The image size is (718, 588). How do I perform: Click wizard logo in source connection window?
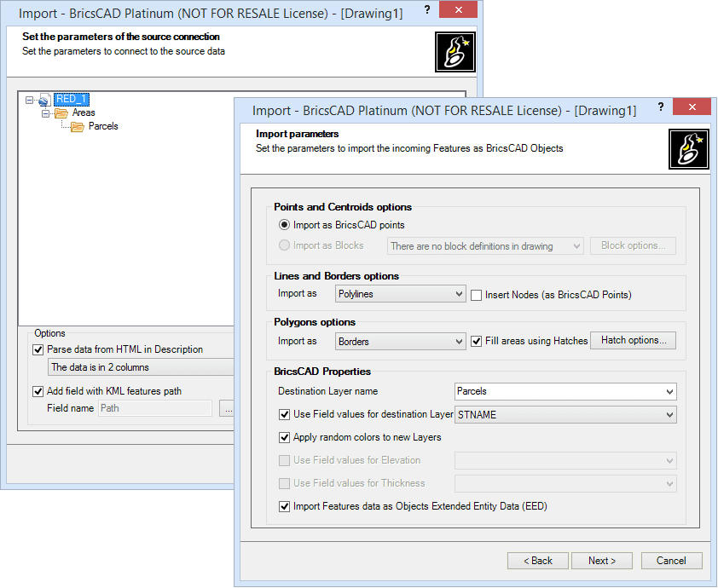click(455, 52)
